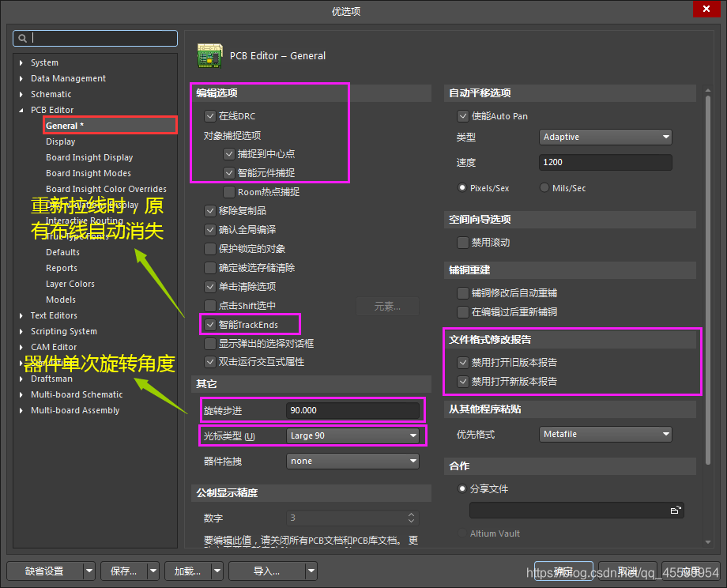Viewport: 727px width, 588px height.
Task: Open Board Insight Modes page
Action: (88, 173)
